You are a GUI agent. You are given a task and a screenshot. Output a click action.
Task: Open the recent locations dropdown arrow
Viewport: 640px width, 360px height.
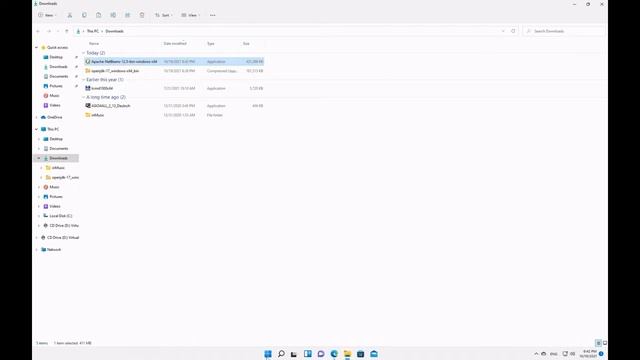58,31
